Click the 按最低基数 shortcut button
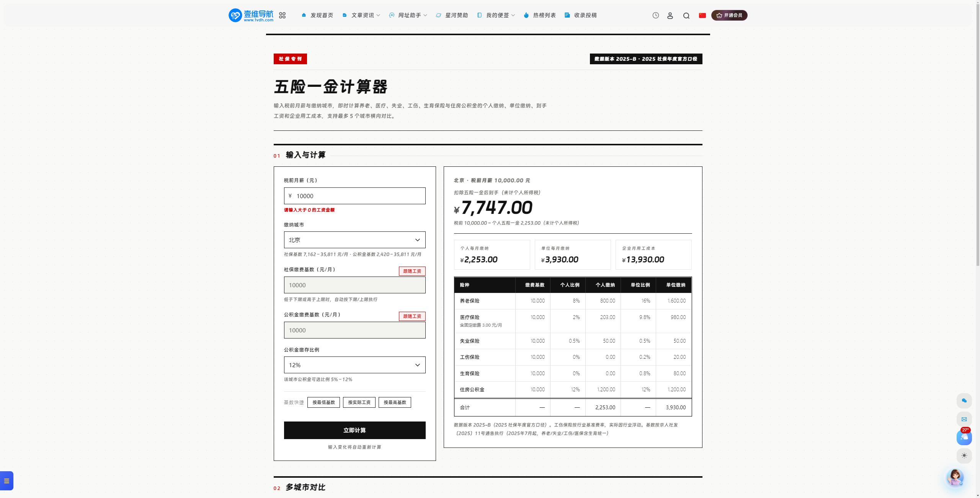The image size is (980, 498). [x=323, y=402]
